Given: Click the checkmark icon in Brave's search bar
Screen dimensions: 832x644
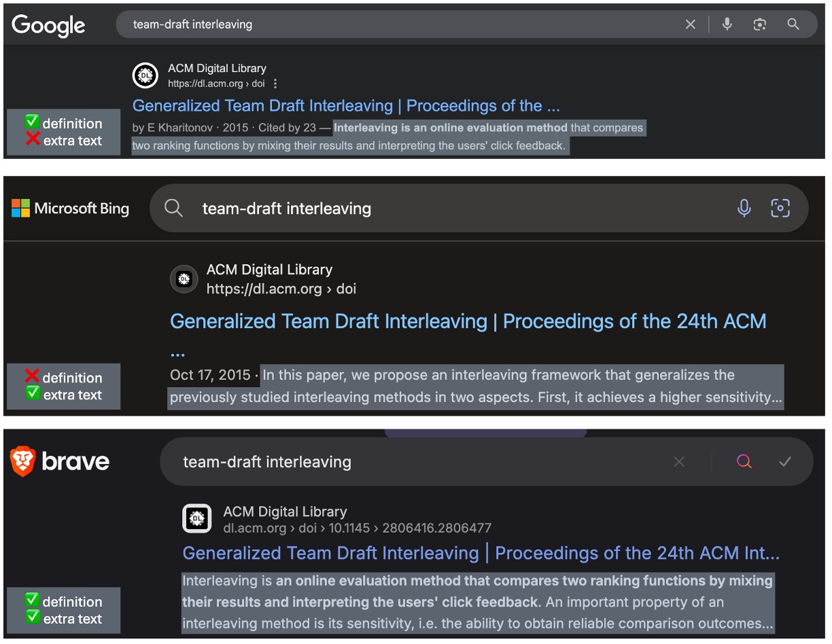Looking at the screenshot, I should pyautogui.click(x=786, y=461).
